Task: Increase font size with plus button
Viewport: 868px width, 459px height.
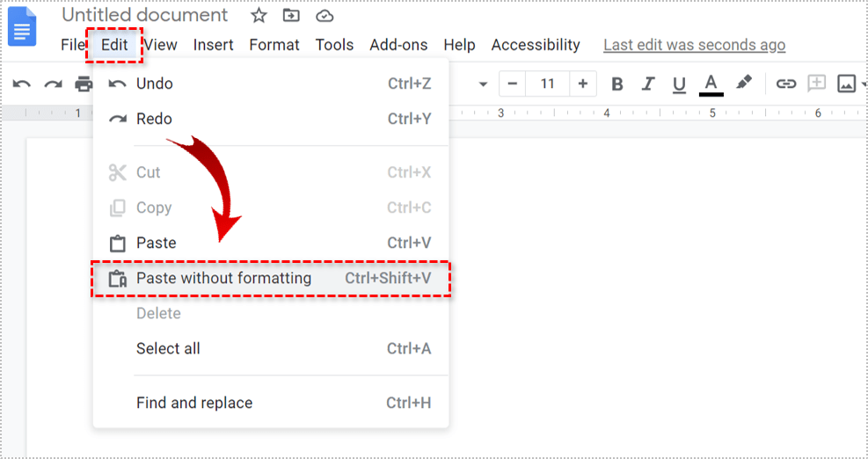Action: click(x=582, y=84)
